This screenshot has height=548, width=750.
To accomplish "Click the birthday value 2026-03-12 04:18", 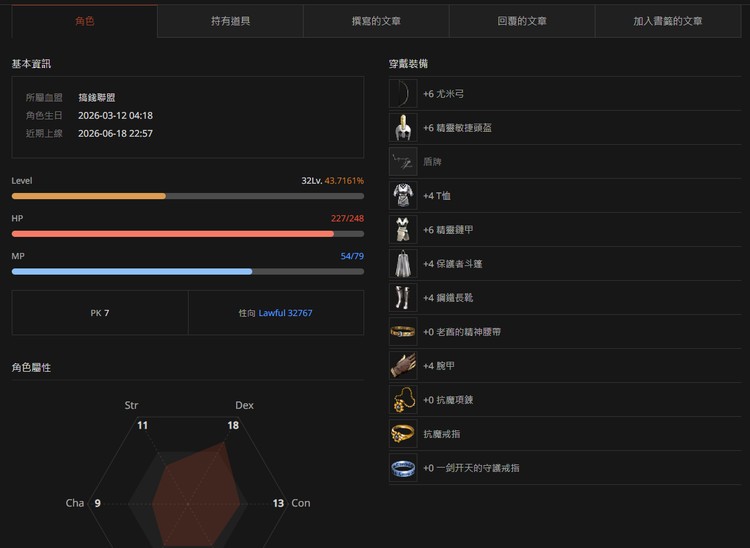I will [115, 115].
